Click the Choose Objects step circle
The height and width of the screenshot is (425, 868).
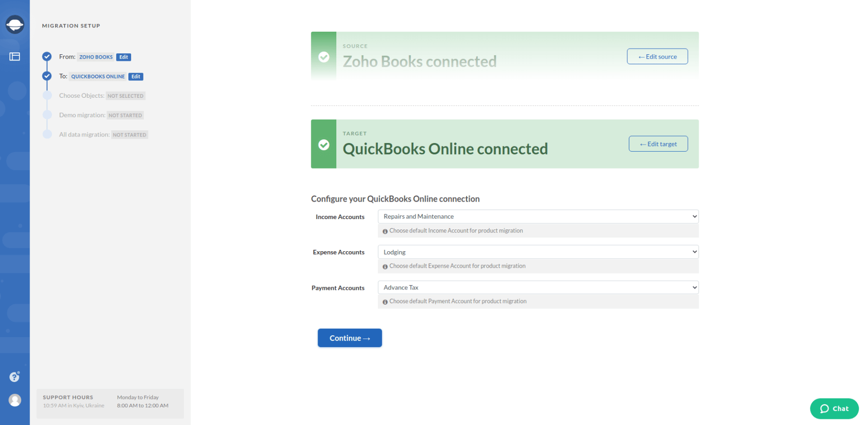click(47, 95)
